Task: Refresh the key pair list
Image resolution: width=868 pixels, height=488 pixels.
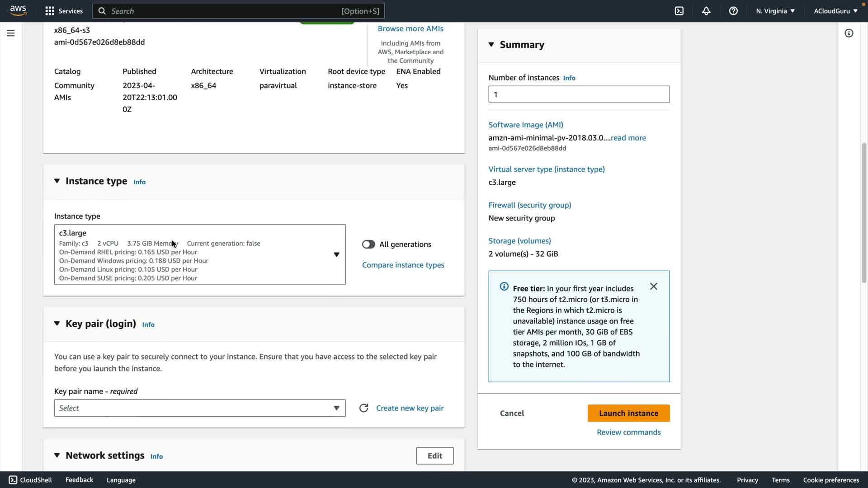Action: (x=363, y=408)
